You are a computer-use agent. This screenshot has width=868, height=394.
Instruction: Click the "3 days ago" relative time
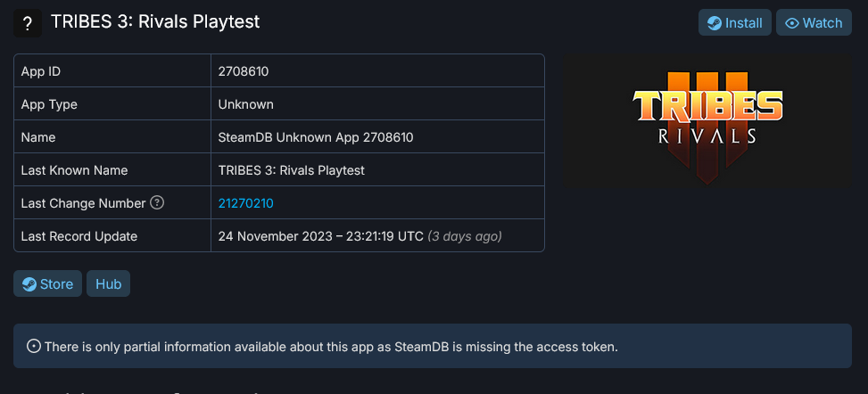[465, 236]
